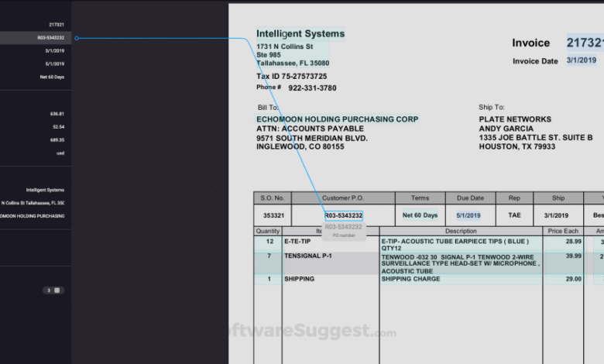
Task: Click the 29.00 price cell
Action: coord(574,279)
